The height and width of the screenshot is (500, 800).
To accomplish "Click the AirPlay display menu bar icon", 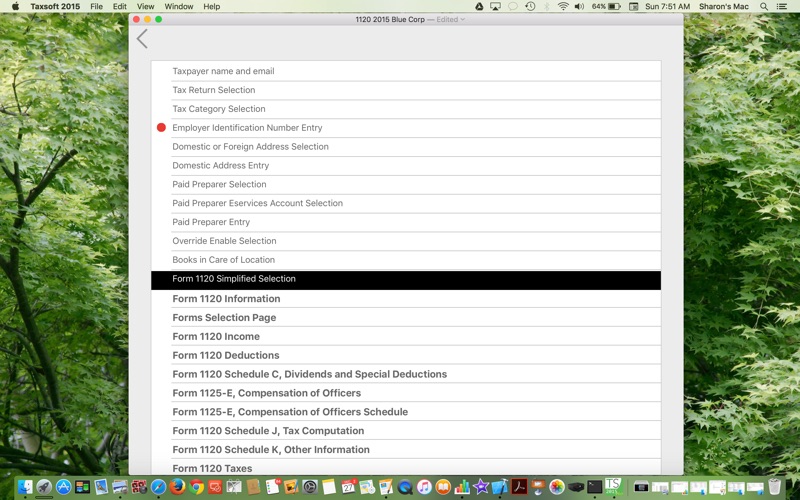I will point(495,6).
